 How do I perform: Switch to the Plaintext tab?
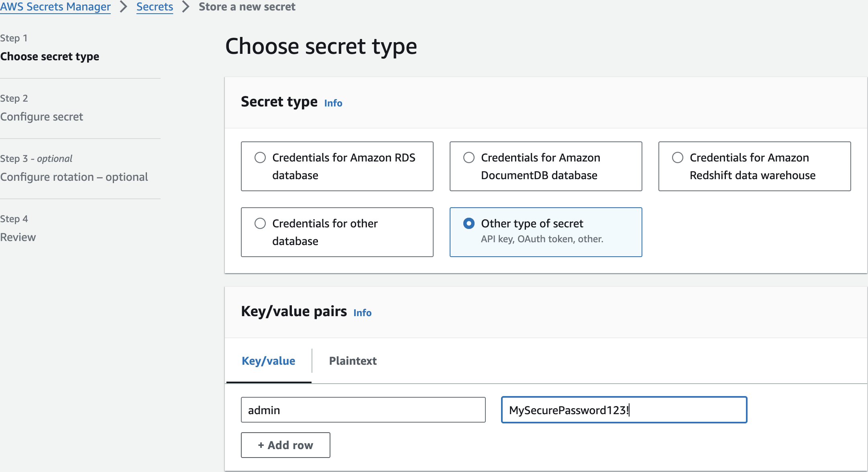(352, 361)
